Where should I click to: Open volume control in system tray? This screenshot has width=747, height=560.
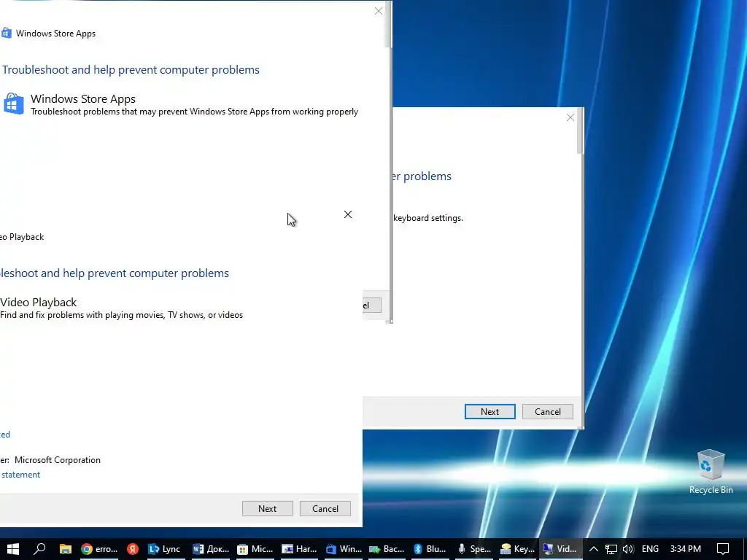pyautogui.click(x=628, y=549)
